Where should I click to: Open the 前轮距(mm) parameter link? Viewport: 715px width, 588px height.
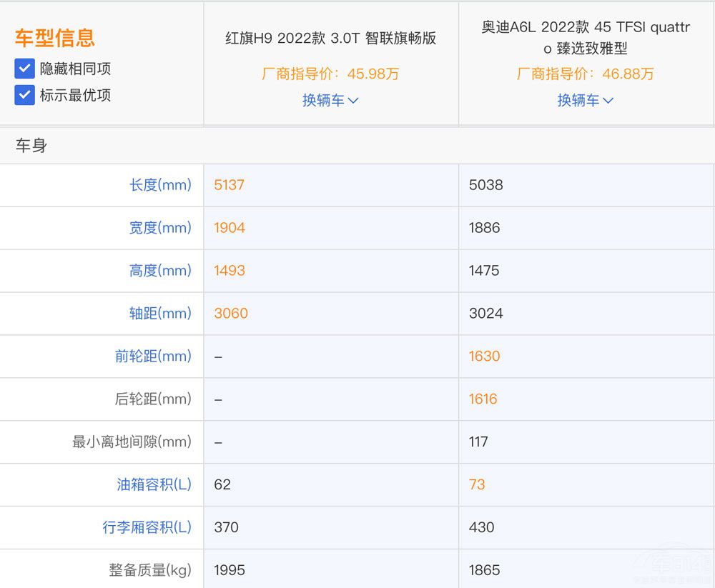click(153, 357)
